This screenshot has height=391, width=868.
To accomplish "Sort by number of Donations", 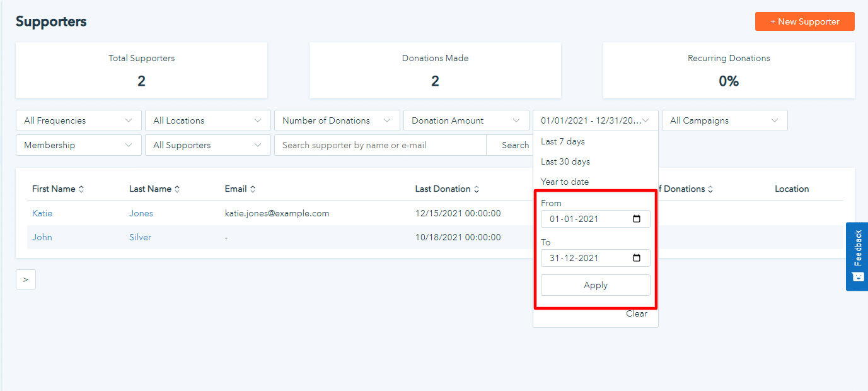I will coord(709,189).
